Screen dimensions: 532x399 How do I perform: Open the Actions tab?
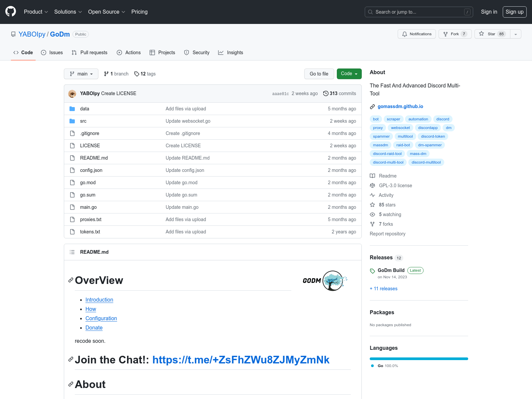pos(129,53)
